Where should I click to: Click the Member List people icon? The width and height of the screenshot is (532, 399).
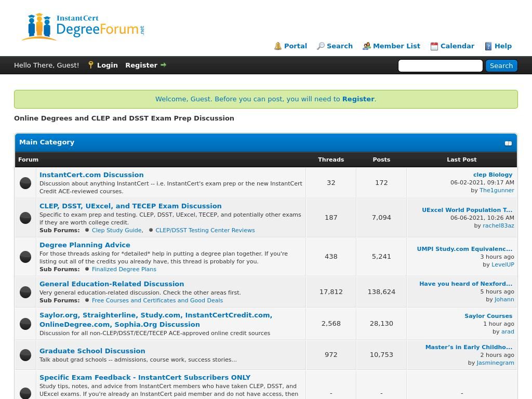366,46
